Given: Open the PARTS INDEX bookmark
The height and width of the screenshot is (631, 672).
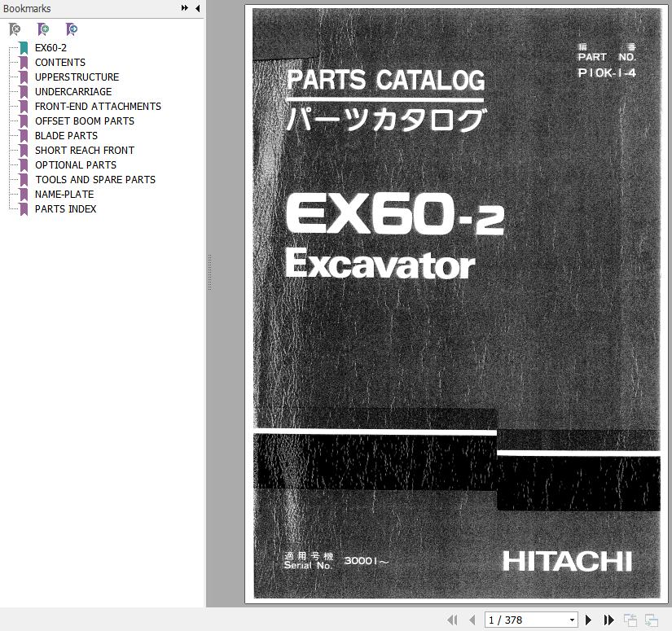Looking at the screenshot, I should click(66, 208).
